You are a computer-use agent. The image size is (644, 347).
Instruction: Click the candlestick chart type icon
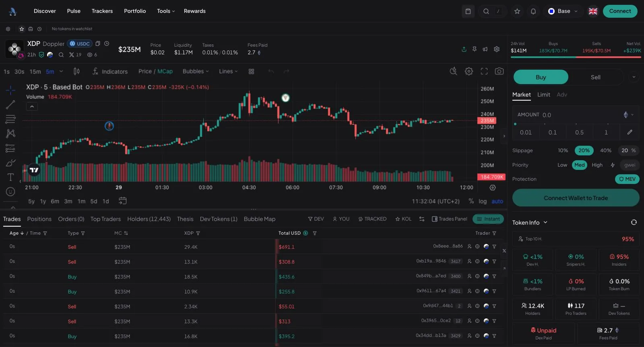76,71
